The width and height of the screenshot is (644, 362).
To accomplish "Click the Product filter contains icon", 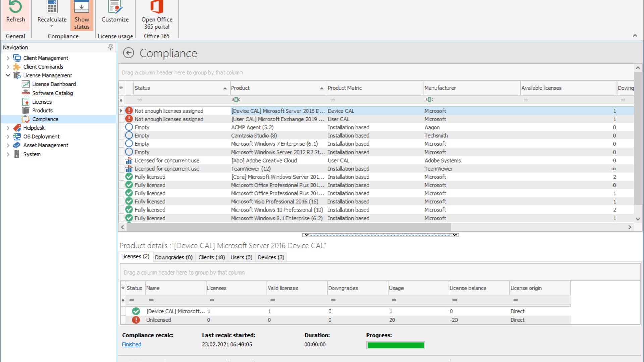I will (x=236, y=100).
